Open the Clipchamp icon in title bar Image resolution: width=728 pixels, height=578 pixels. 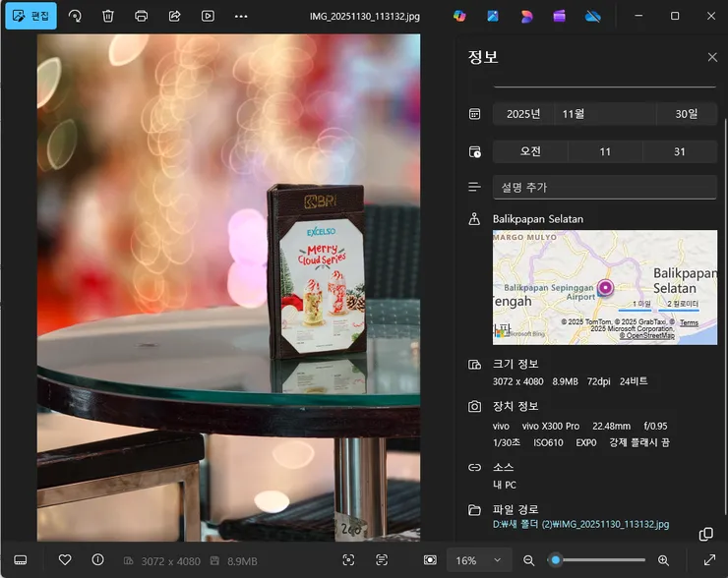click(x=560, y=17)
